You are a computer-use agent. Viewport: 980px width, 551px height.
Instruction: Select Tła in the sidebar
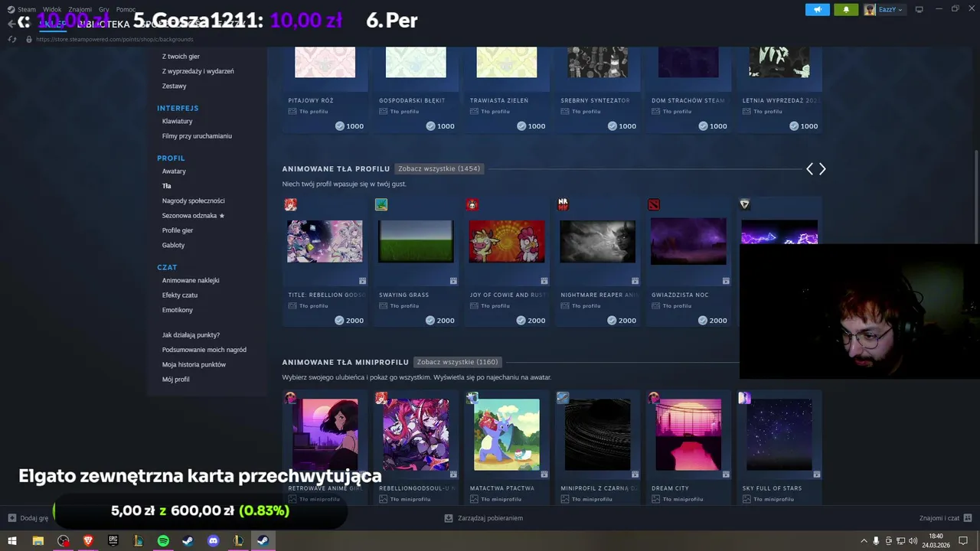(x=166, y=186)
